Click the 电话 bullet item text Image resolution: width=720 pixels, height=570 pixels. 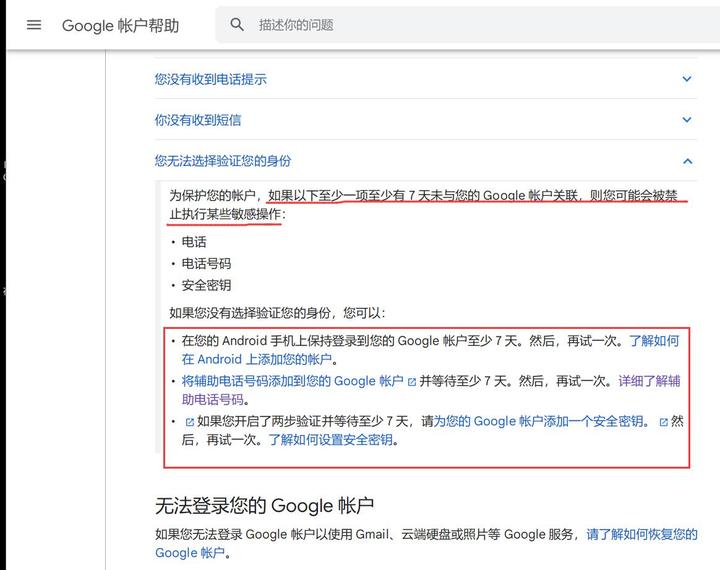(x=194, y=242)
